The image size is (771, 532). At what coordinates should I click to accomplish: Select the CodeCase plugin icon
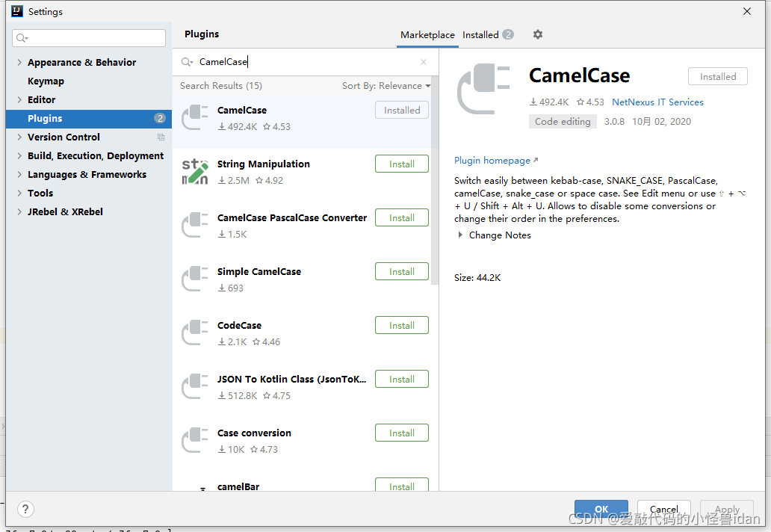coord(195,332)
